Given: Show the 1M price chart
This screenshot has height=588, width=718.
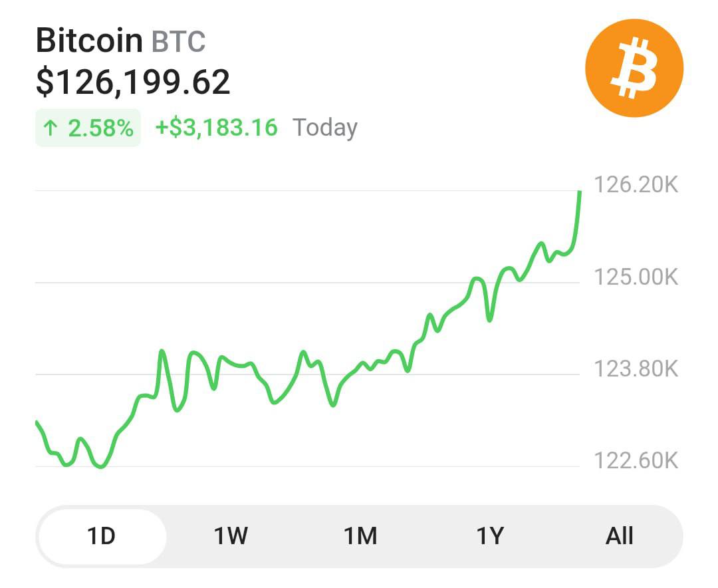Looking at the screenshot, I should click(x=360, y=535).
